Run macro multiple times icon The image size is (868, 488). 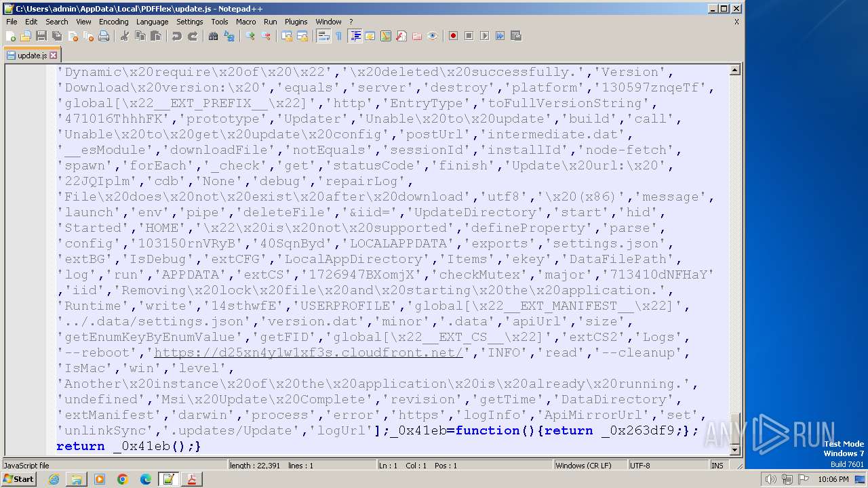[500, 36]
